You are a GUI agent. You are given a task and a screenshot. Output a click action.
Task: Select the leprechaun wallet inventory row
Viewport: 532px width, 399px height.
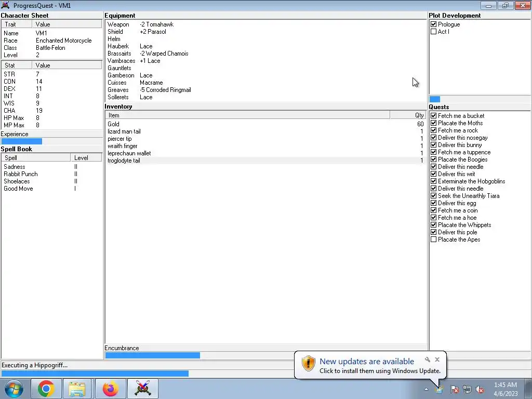coord(265,153)
